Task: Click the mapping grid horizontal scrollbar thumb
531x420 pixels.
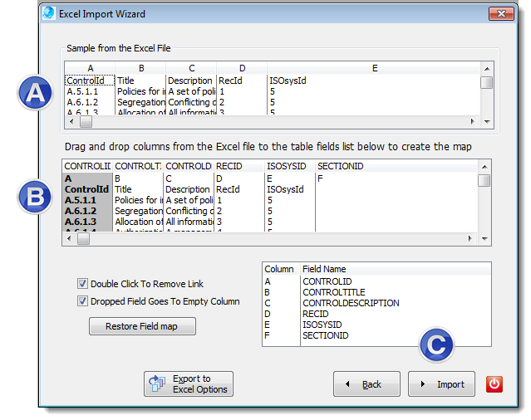Action: tap(83, 239)
